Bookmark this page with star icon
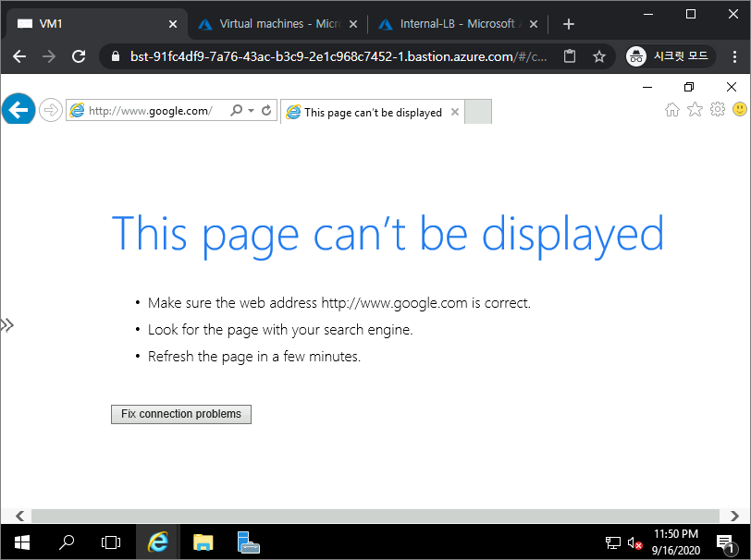751x560 pixels. (598, 56)
